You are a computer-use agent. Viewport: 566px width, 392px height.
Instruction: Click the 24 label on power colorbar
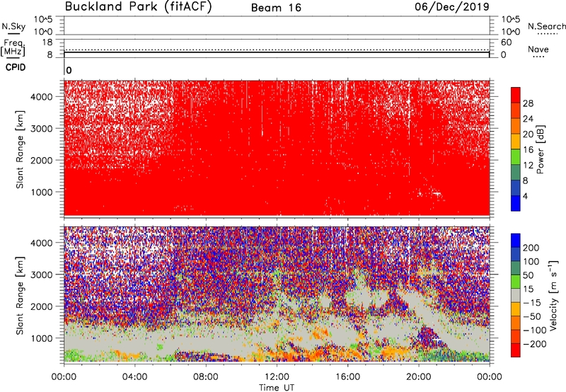pyautogui.click(x=528, y=119)
